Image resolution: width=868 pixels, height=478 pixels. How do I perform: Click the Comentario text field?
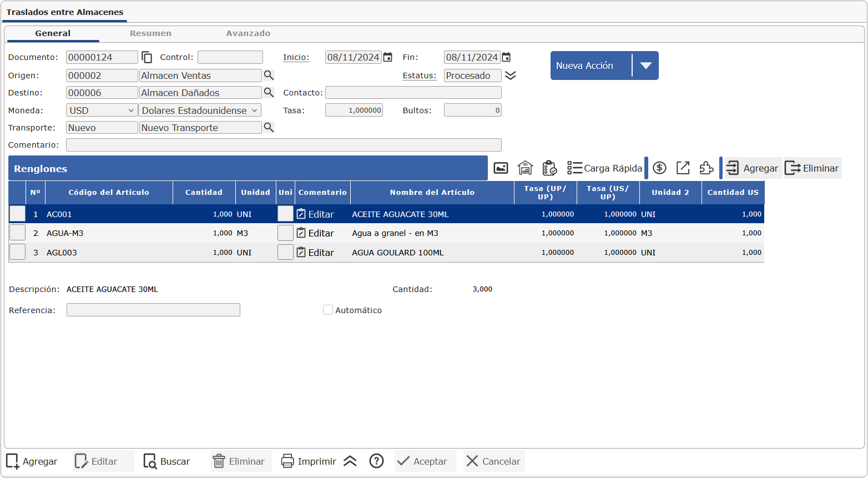click(284, 145)
